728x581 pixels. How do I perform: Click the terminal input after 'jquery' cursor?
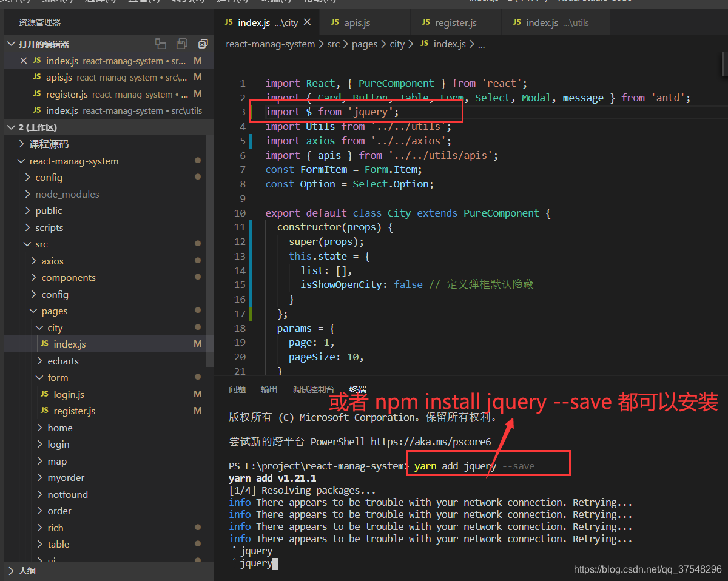pos(275,563)
